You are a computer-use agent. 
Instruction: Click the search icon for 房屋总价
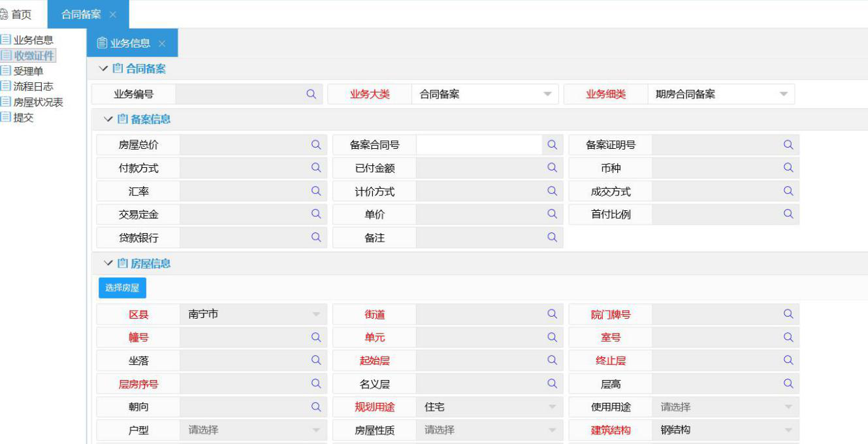[316, 145]
